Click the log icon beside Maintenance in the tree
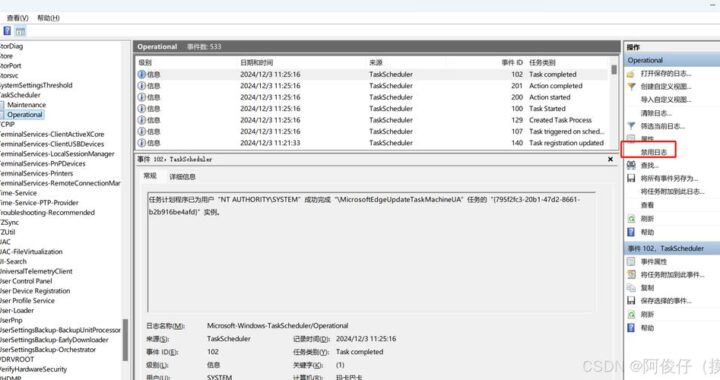This screenshot has width=720, height=380. [2, 105]
